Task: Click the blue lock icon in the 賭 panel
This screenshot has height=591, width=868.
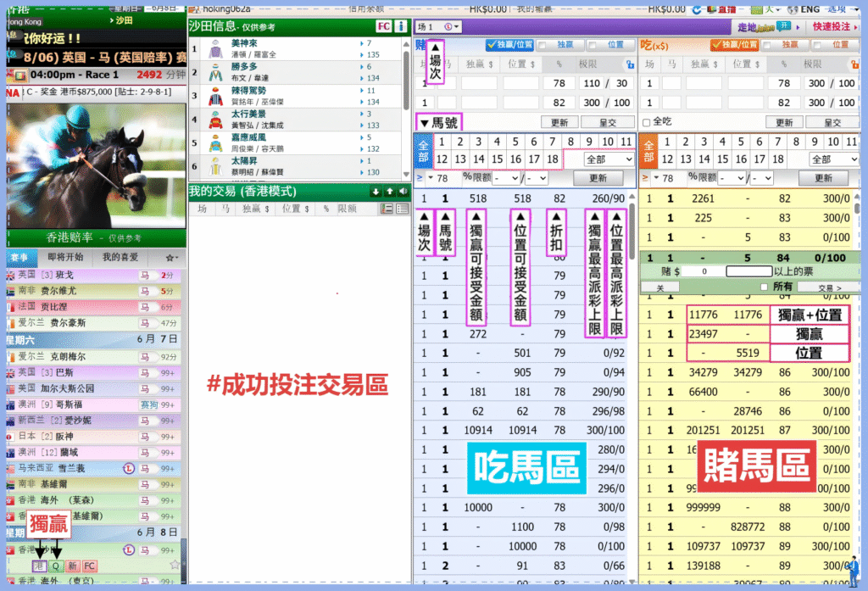Action: click(x=630, y=64)
